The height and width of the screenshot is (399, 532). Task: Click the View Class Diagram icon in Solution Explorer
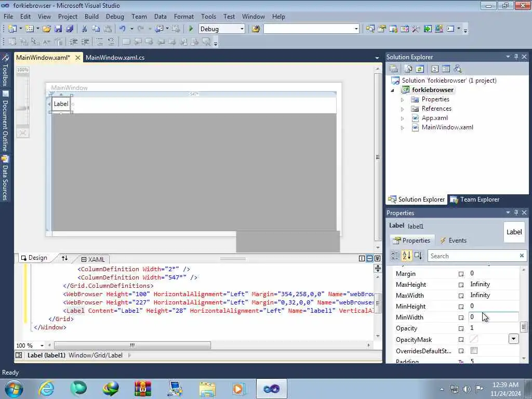[x=457, y=69]
